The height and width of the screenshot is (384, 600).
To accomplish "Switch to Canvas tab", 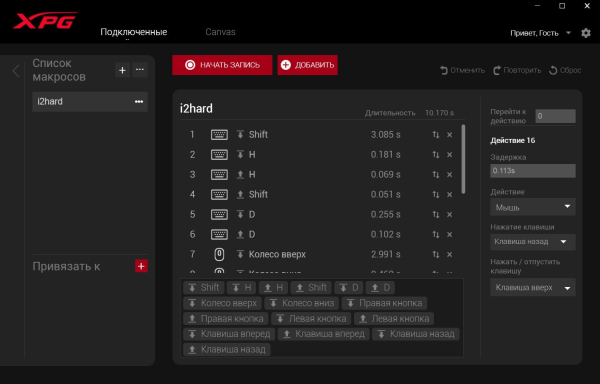I will [x=220, y=32].
